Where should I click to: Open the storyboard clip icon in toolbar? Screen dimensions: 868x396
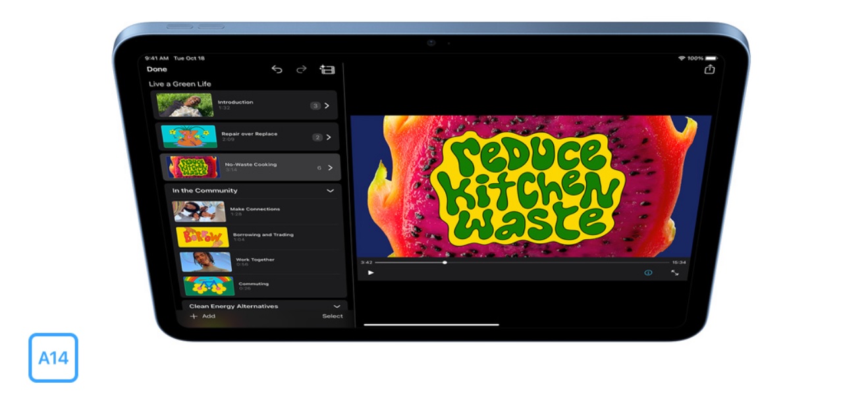click(327, 69)
